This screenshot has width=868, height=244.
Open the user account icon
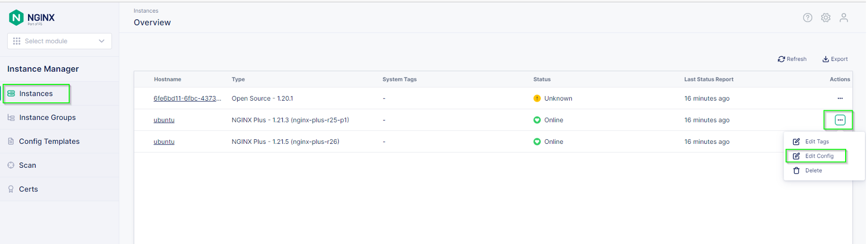pyautogui.click(x=844, y=18)
